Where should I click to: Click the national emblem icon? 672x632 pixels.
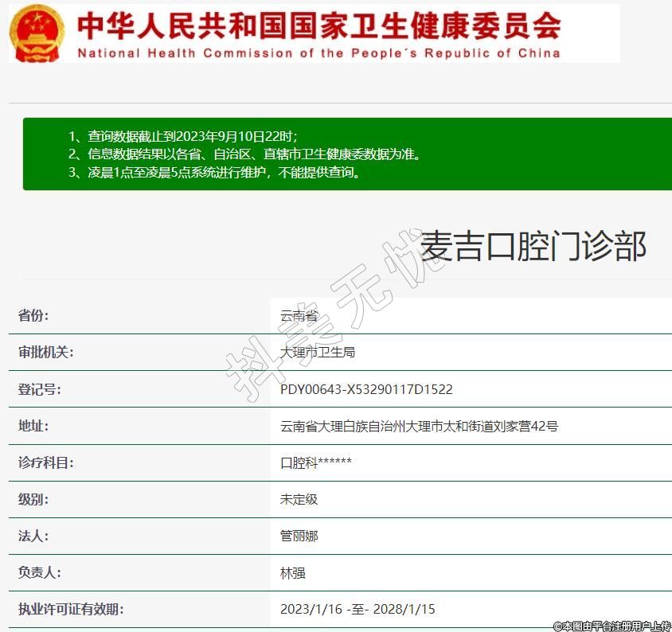(37, 33)
